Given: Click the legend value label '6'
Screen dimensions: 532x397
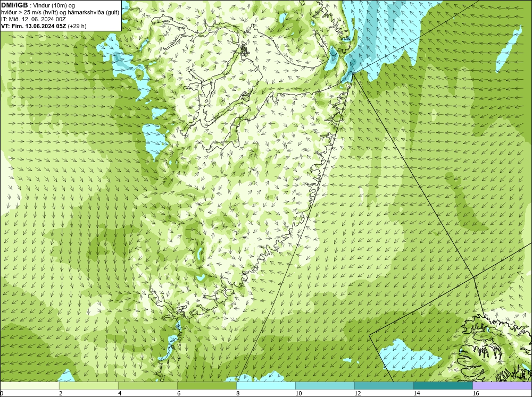Looking at the screenshot, I should coord(179,393).
